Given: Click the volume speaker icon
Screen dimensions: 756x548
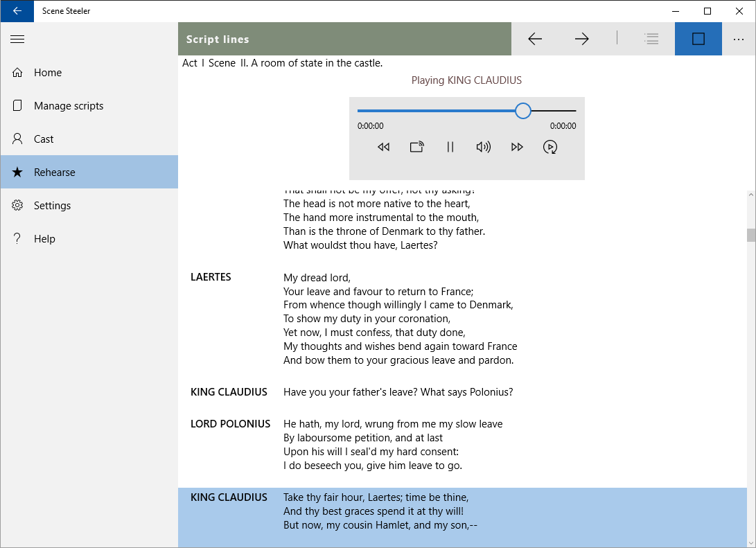Looking at the screenshot, I should 483,147.
